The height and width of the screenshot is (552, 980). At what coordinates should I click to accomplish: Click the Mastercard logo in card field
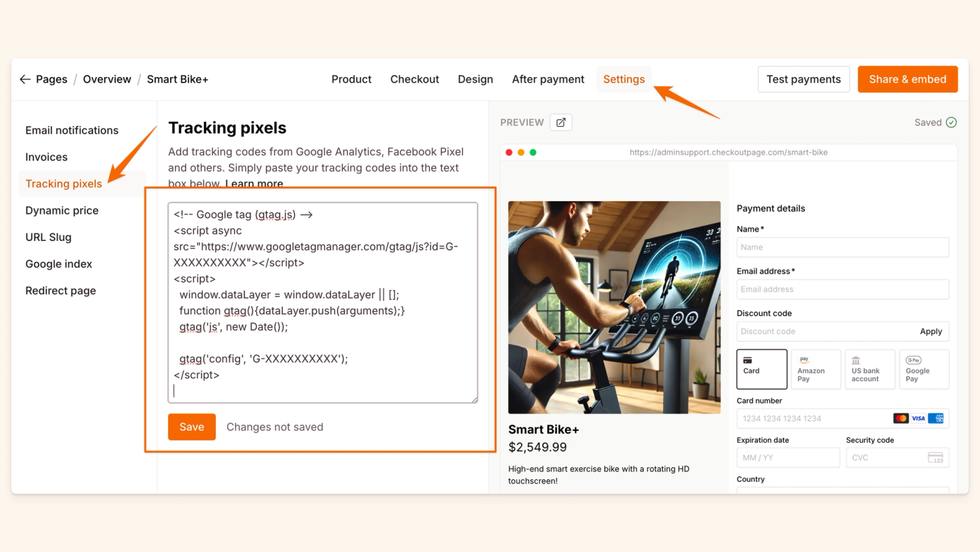[x=901, y=418]
